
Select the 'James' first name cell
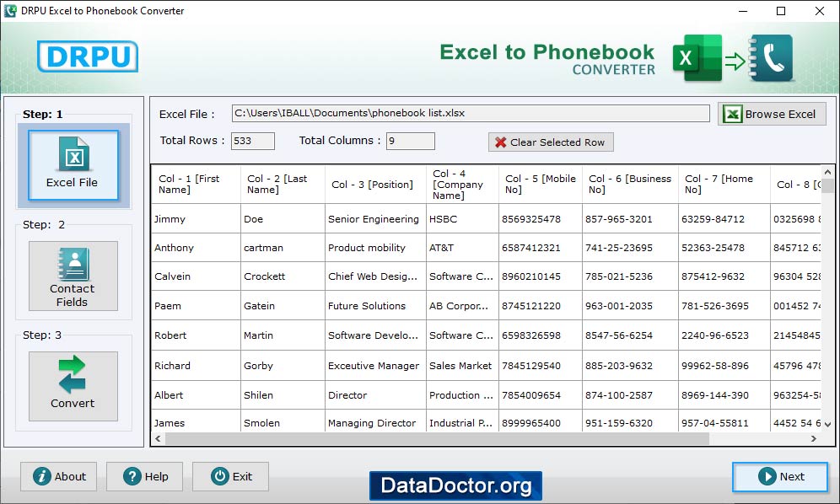coord(196,421)
